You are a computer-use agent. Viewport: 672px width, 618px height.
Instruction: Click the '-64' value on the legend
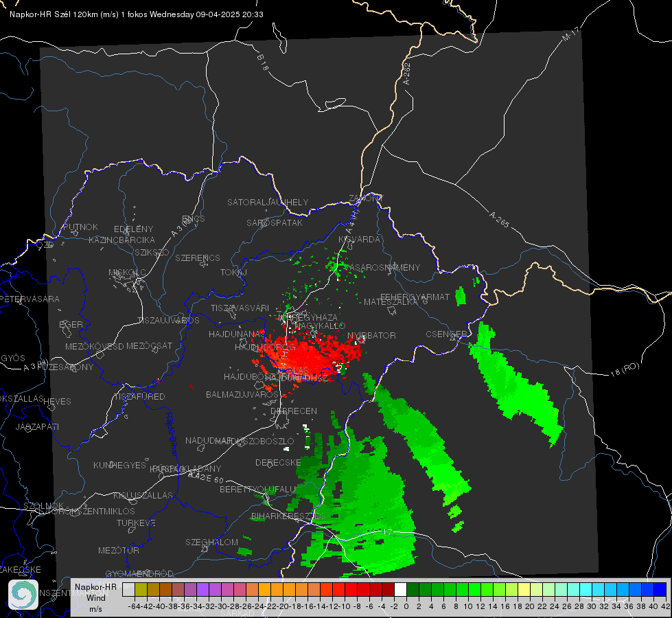tap(134, 606)
